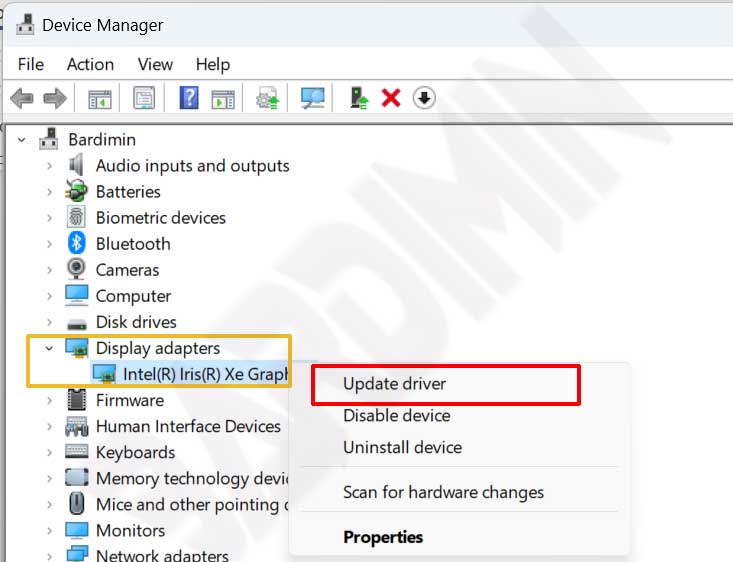The height and width of the screenshot is (562, 733).
Task: Open the Properties sheet toolbar icon
Action: pyautogui.click(x=144, y=98)
